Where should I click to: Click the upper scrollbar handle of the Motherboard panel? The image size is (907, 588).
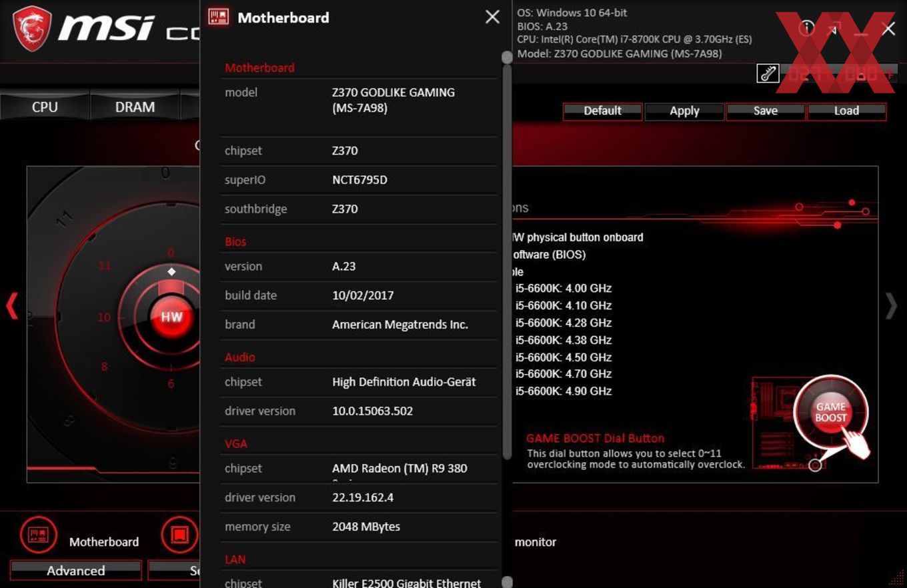[507, 58]
